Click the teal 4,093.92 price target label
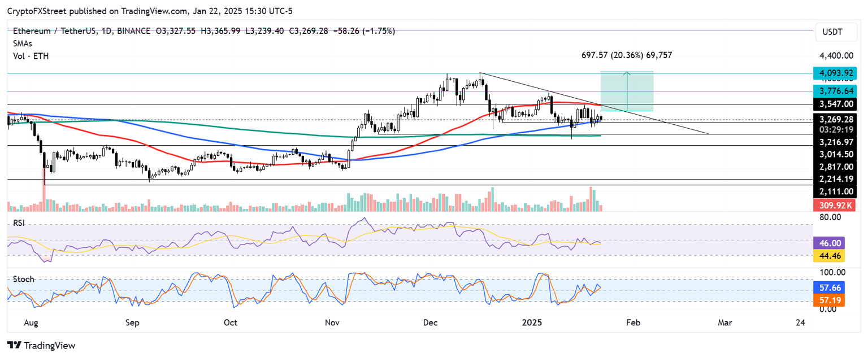This screenshot has width=868, height=358. tap(836, 73)
